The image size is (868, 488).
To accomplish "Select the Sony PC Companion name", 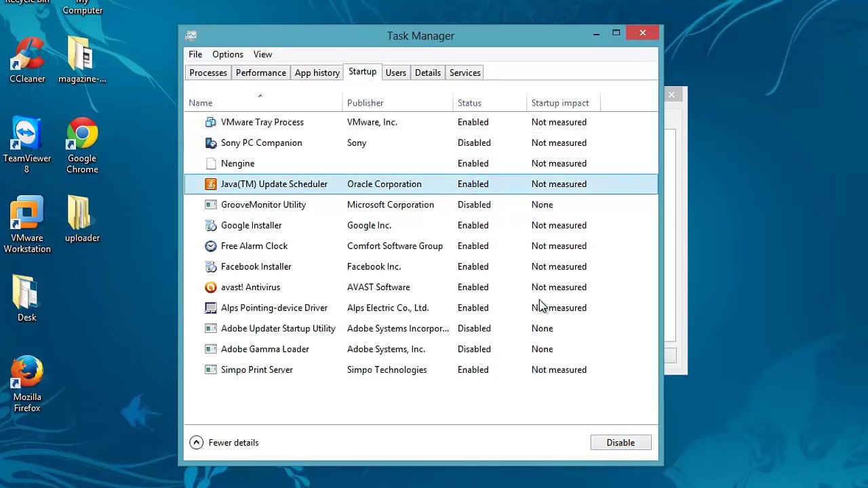I will 262,143.
